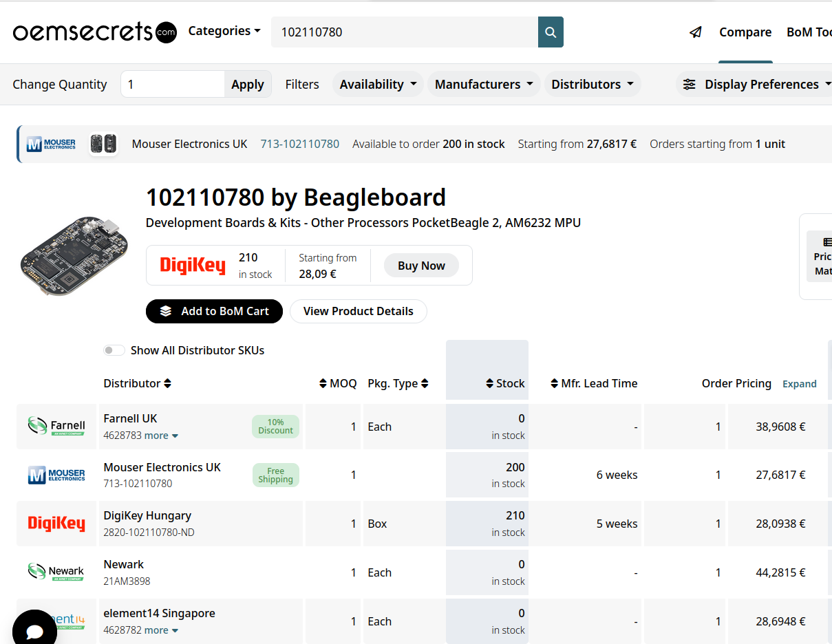Click the oemsecrets.com logo
Viewport: 832px width, 644px height.
tap(95, 32)
